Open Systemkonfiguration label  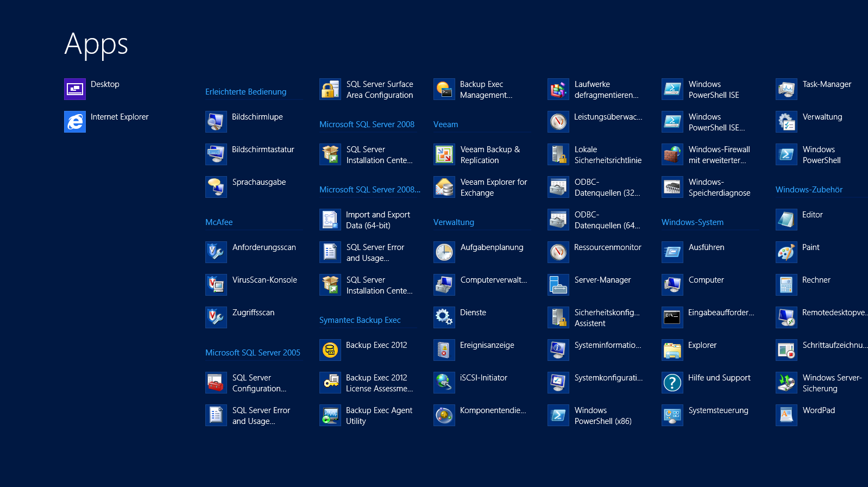[608, 378]
